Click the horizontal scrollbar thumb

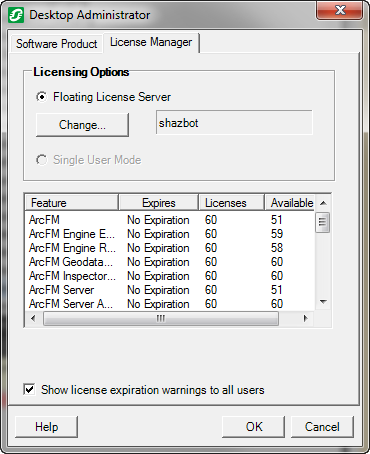pyautogui.click(x=161, y=318)
